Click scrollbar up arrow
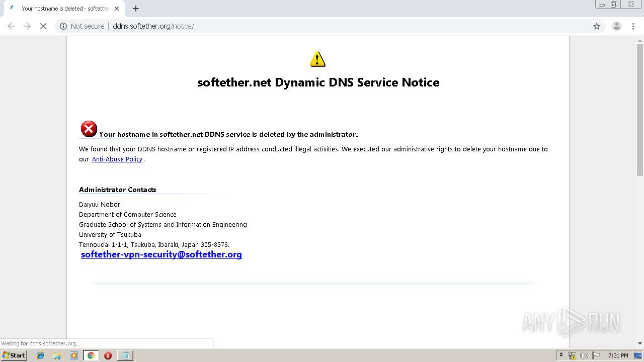Image resolution: width=644 pixels, height=362 pixels. 640,40
